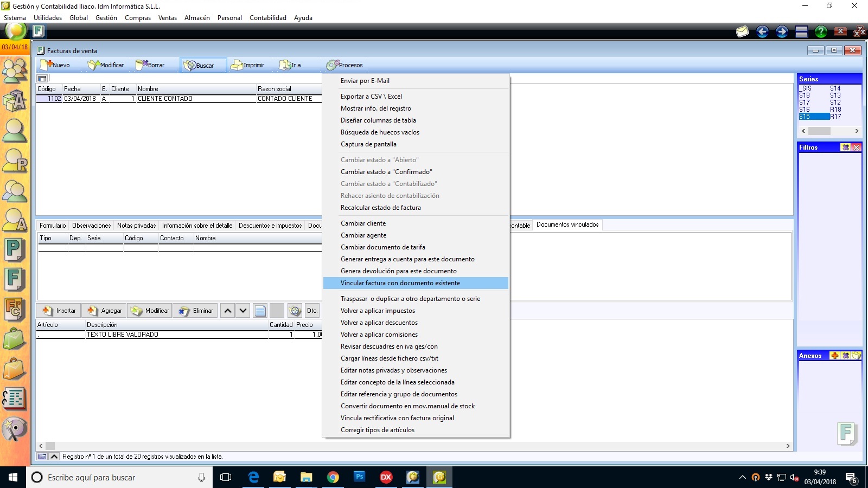Open the Almacén menu in menu bar
Image resolution: width=868 pixels, height=488 pixels.
tap(197, 18)
